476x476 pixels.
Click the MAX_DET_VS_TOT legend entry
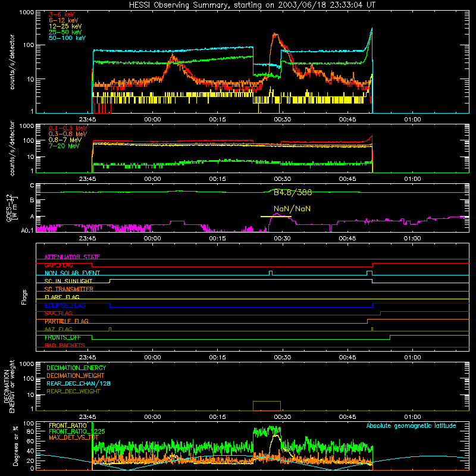click(73, 437)
